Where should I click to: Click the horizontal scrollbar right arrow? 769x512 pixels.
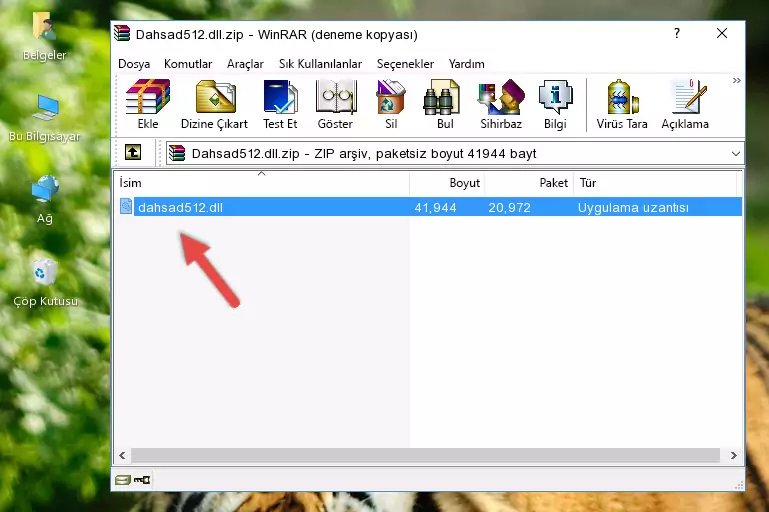click(x=733, y=455)
